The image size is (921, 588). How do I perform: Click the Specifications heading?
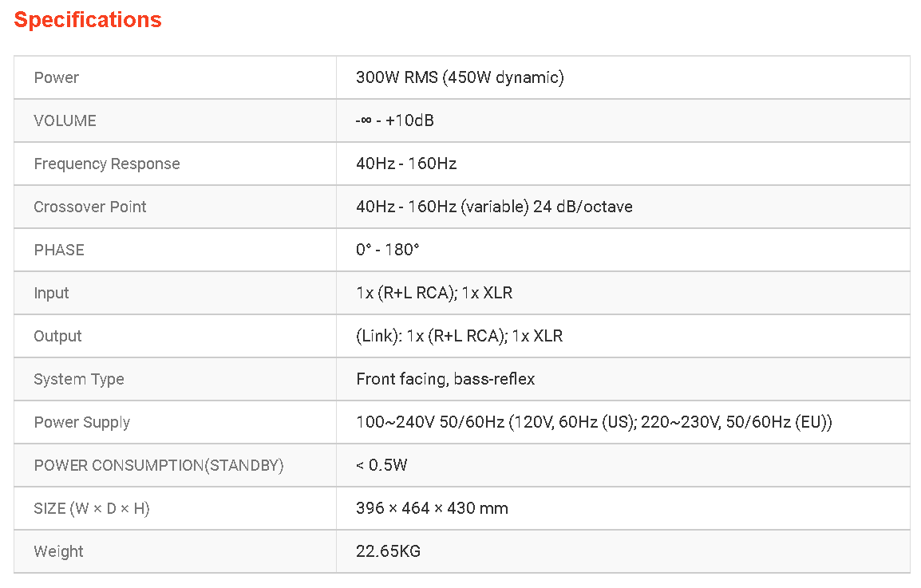click(88, 20)
